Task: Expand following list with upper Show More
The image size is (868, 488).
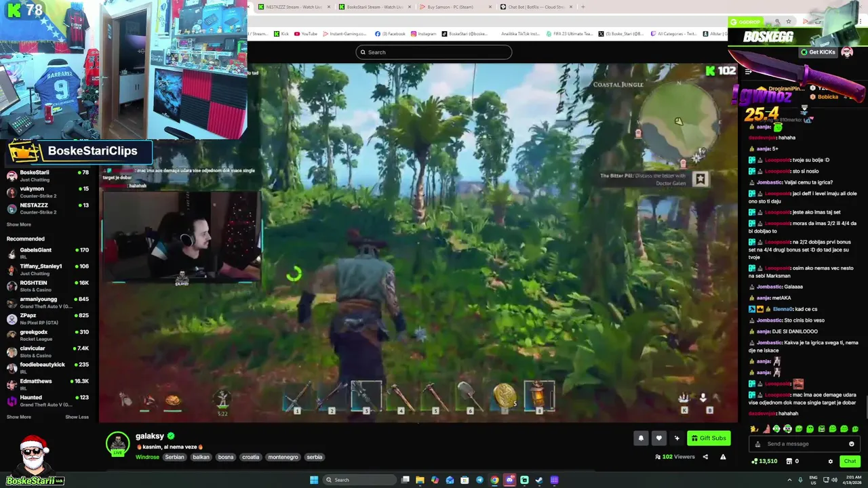Action: 19,224
